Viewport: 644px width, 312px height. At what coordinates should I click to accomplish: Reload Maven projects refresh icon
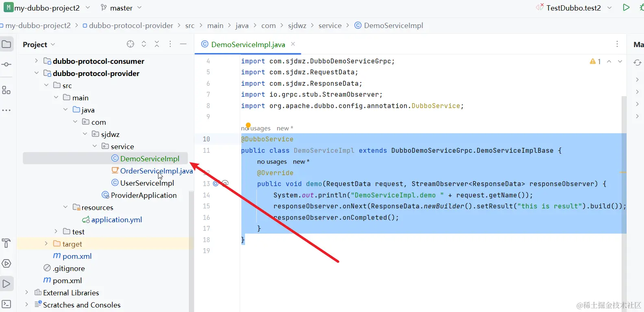click(x=637, y=63)
